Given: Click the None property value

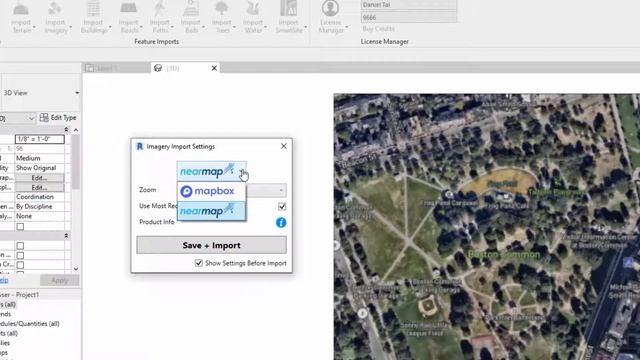Looking at the screenshot, I should pyautogui.click(x=40, y=216).
